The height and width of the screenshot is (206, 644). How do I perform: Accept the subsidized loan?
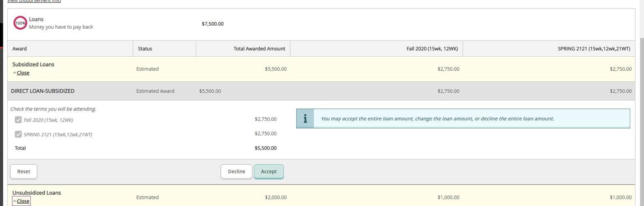[x=269, y=172]
